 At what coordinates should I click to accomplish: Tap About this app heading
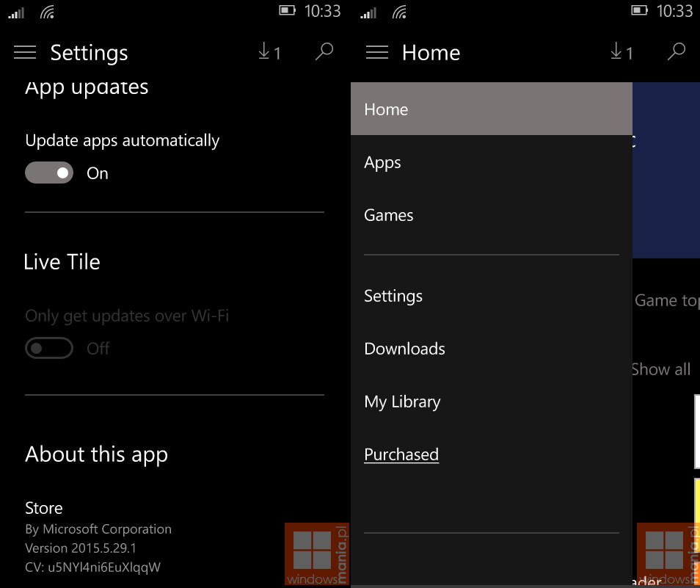(x=96, y=455)
